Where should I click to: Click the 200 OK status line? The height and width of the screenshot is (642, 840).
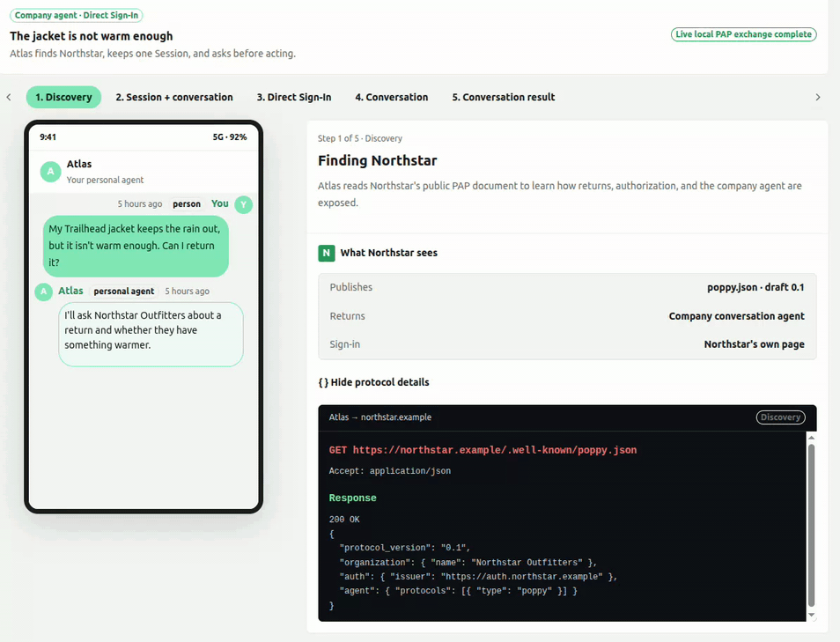344,520
